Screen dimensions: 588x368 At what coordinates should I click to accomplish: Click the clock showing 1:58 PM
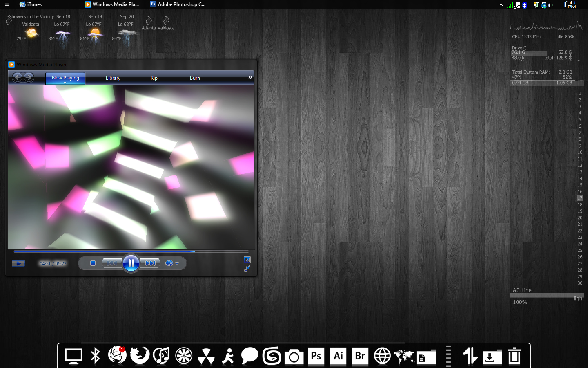pyautogui.click(x=570, y=4)
